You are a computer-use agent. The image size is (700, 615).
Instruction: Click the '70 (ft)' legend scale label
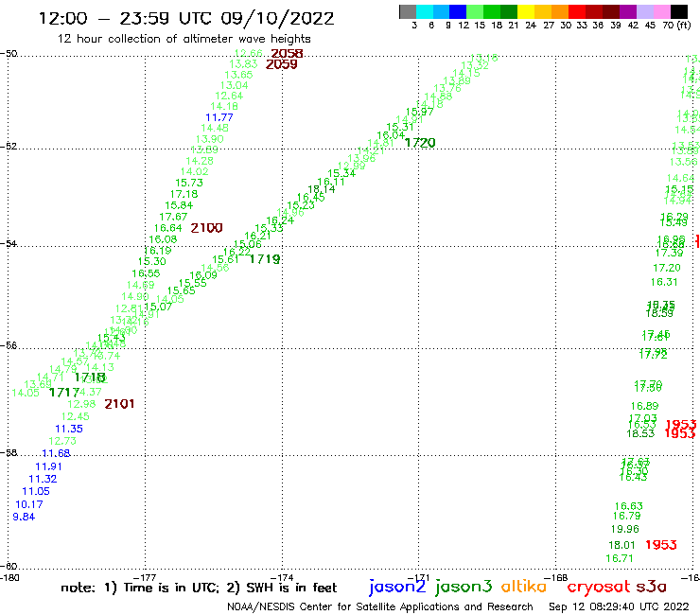[676, 25]
